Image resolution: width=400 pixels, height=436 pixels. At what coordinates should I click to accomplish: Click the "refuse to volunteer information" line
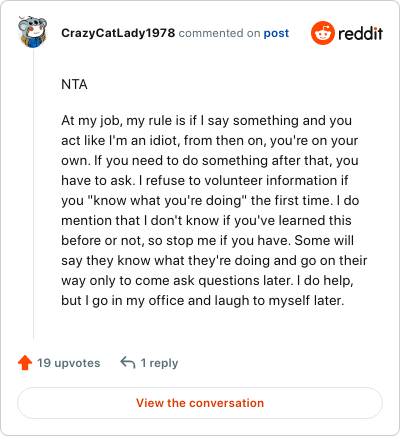tap(205, 181)
